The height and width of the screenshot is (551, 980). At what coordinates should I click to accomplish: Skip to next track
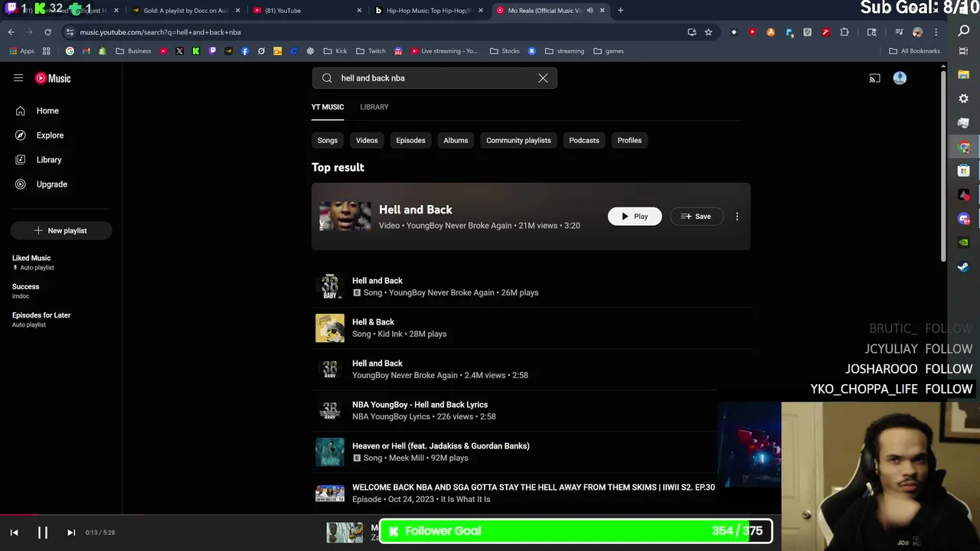71,533
